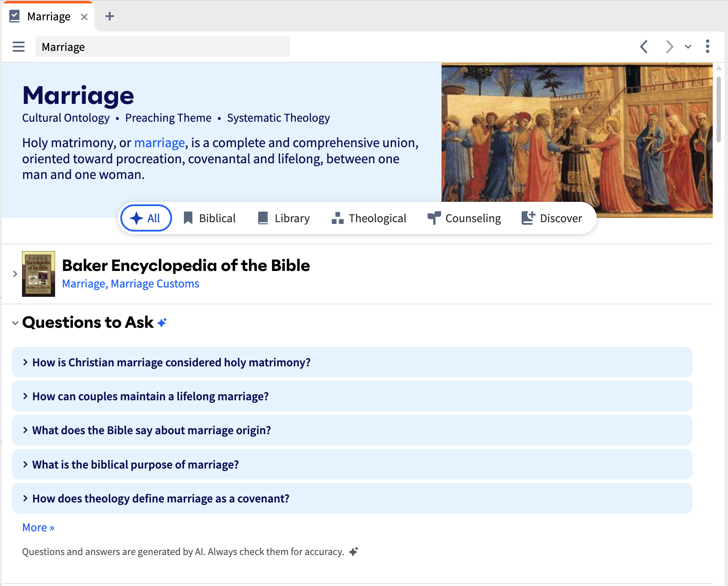Click the More » questions link
The width and height of the screenshot is (728, 586).
39,527
